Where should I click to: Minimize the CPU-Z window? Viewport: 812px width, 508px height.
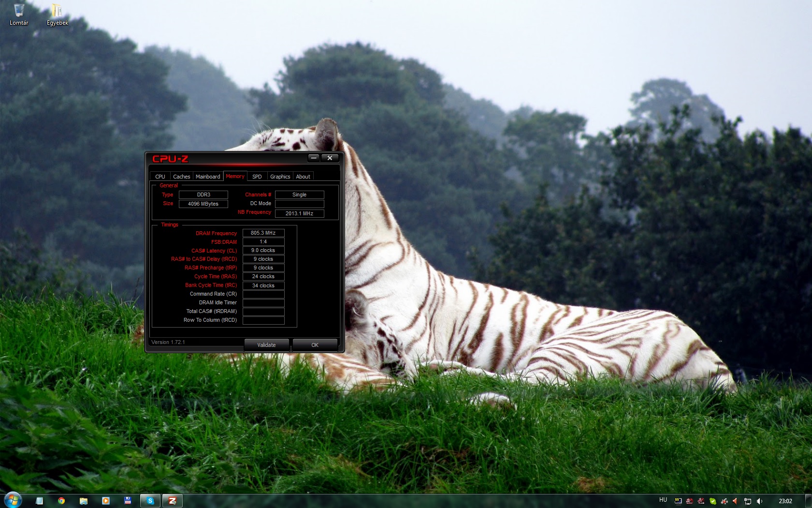pos(314,158)
